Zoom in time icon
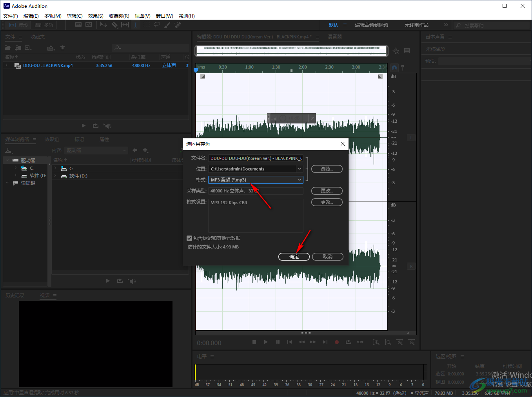Viewport: 532px width, 397px height. [399, 342]
